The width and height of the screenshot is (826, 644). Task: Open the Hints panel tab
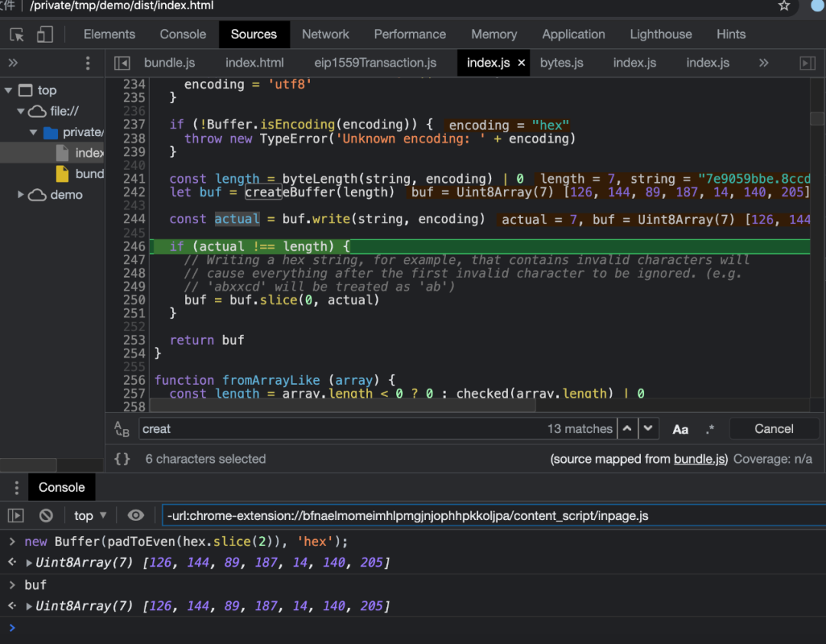click(x=731, y=34)
